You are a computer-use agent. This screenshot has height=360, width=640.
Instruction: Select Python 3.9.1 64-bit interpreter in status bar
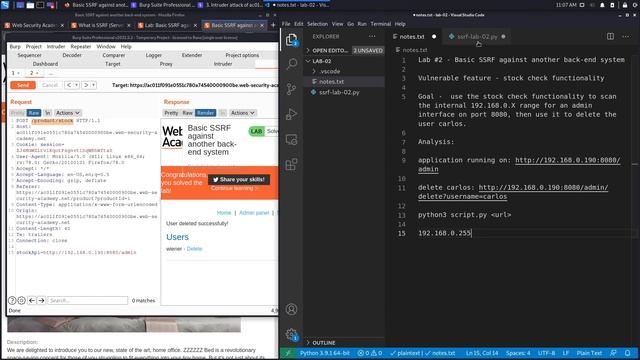[324, 353]
